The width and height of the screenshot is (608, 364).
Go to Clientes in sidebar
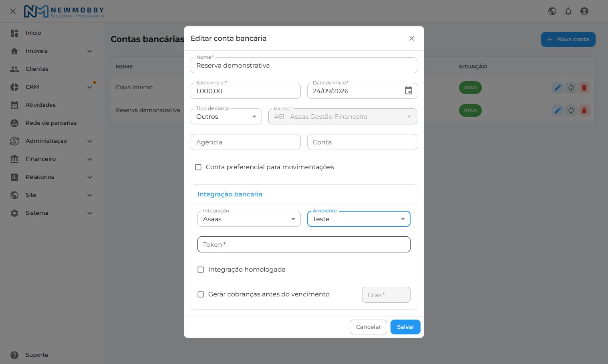coord(52,69)
